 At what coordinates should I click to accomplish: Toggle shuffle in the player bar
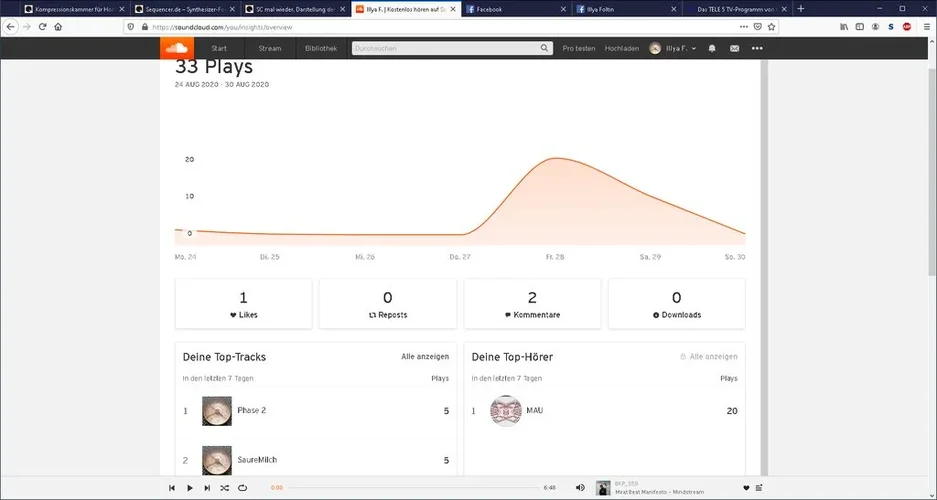pyautogui.click(x=225, y=488)
